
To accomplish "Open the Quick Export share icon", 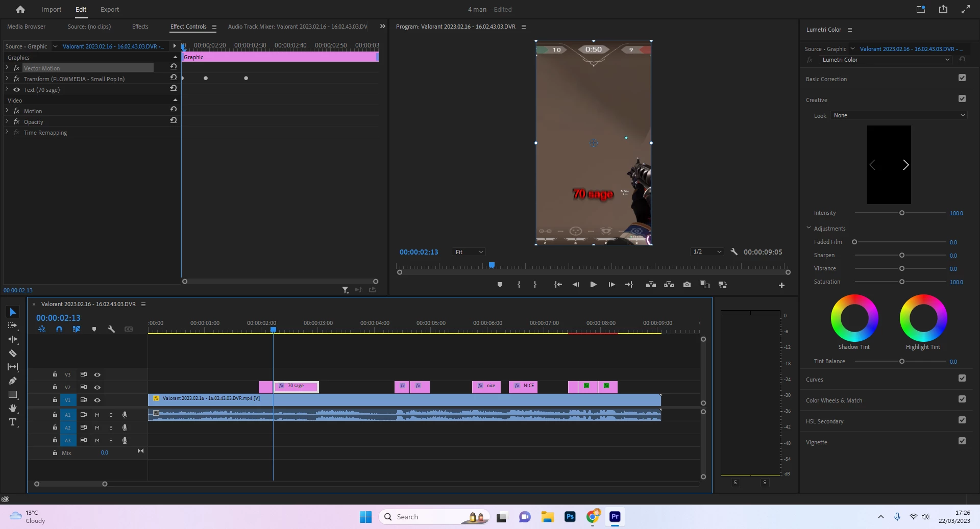I will 943,9.
